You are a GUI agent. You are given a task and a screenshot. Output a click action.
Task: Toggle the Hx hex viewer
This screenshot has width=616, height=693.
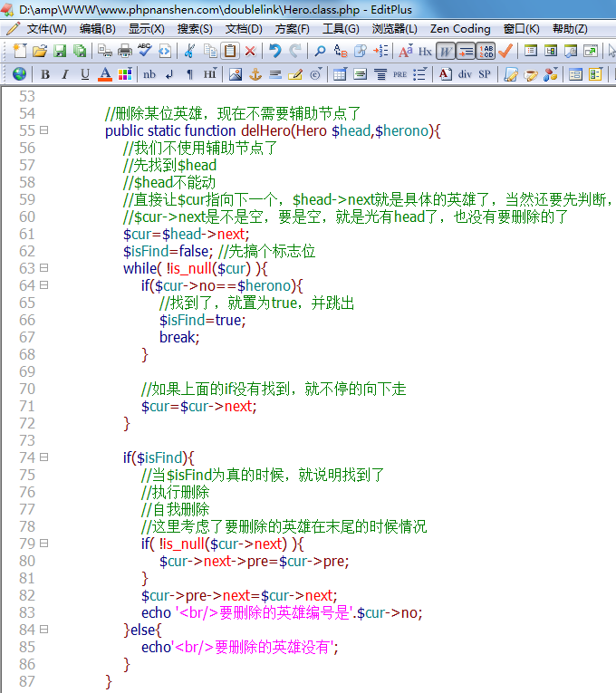coord(425,52)
